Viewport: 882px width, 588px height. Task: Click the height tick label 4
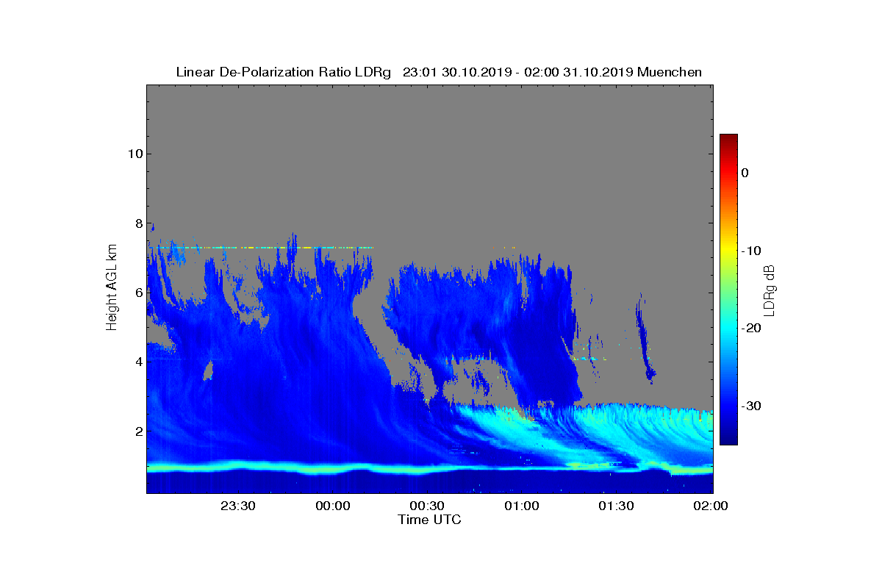137,362
